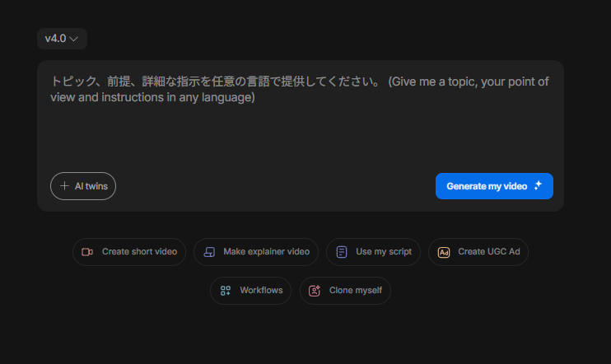The image size is (611, 364).
Task: Click the sparkle icon on the Generate button
Action: (538, 186)
